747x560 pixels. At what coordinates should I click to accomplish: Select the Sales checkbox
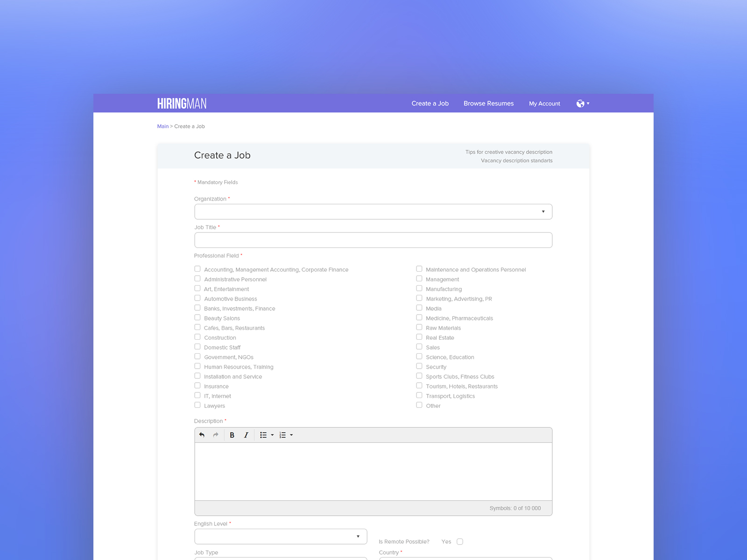[x=419, y=347]
